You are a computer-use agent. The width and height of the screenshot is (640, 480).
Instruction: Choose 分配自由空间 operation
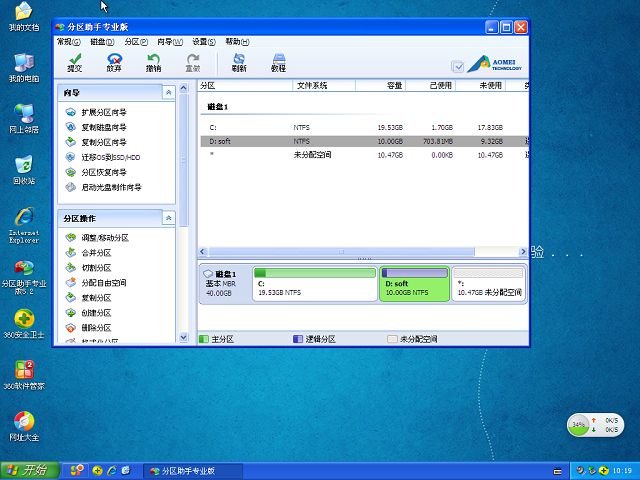96,282
